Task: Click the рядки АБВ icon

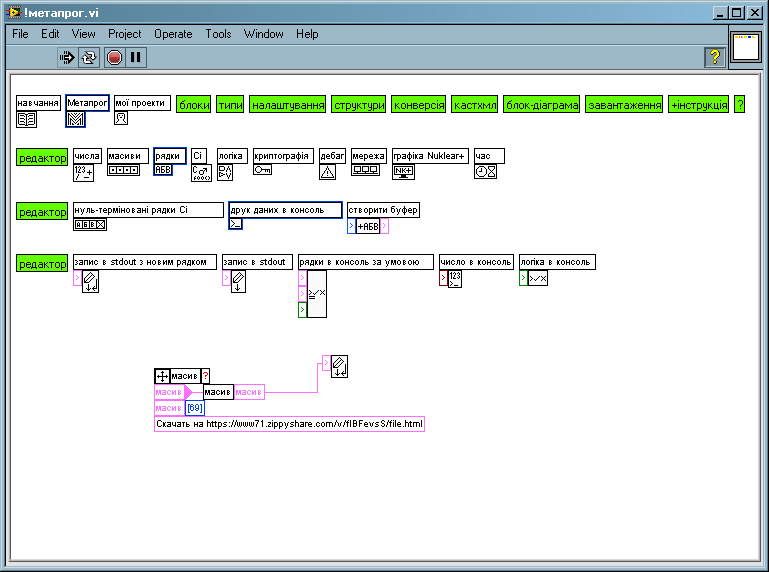Action: [x=163, y=170]
